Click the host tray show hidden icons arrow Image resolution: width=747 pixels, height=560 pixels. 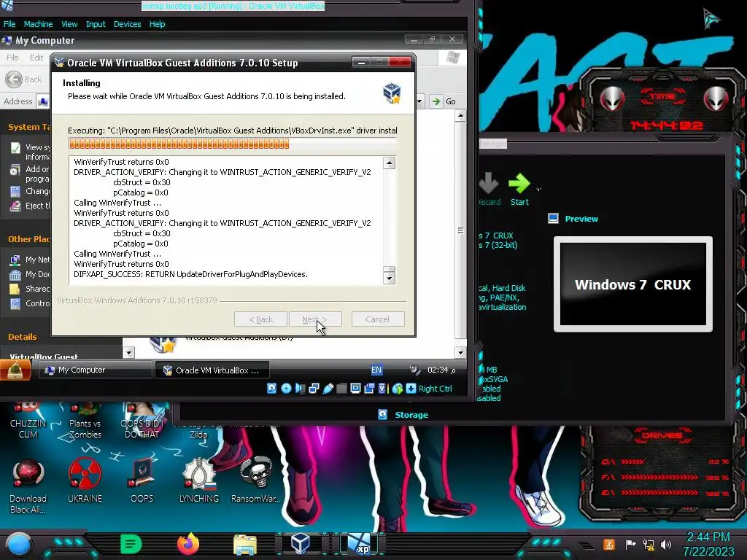click(586, 545)
